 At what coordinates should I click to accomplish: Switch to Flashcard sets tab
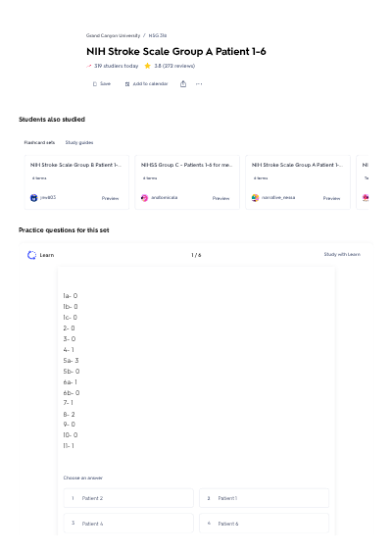pyautogui.click(x=39, y=142)
